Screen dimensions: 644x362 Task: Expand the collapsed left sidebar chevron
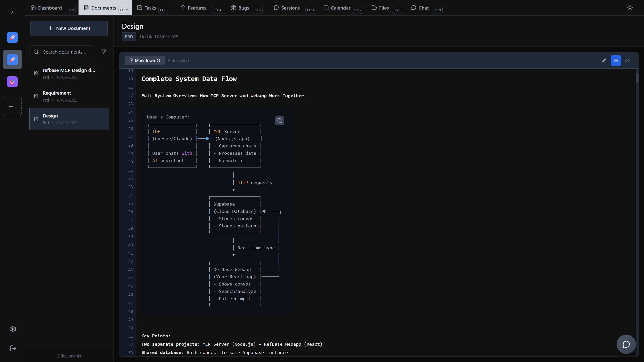[x=12, y=12]
